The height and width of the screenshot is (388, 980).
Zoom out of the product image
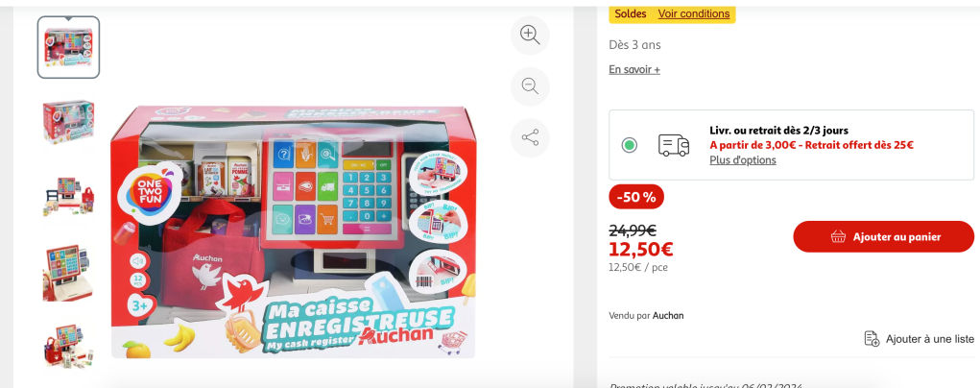coord(530,86)
